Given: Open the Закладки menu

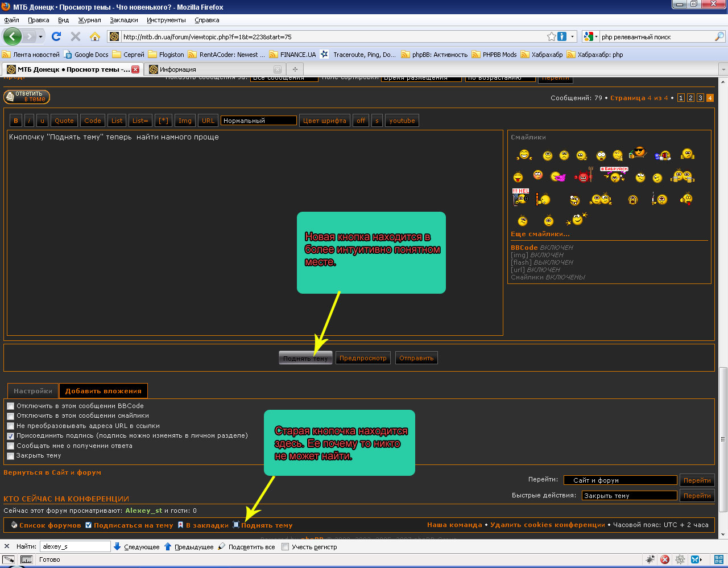Looking at the screenshot, I should (x=124, y=20).
